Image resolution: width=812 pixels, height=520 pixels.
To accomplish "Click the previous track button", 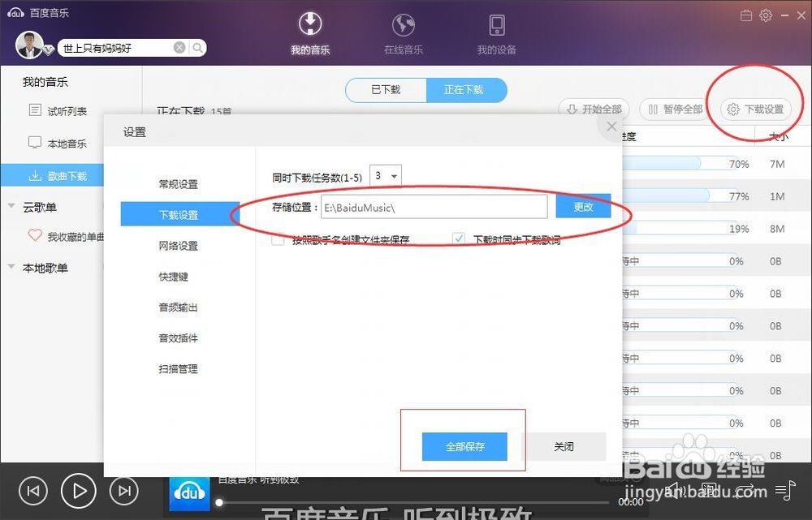I will [x=33, y=491].
